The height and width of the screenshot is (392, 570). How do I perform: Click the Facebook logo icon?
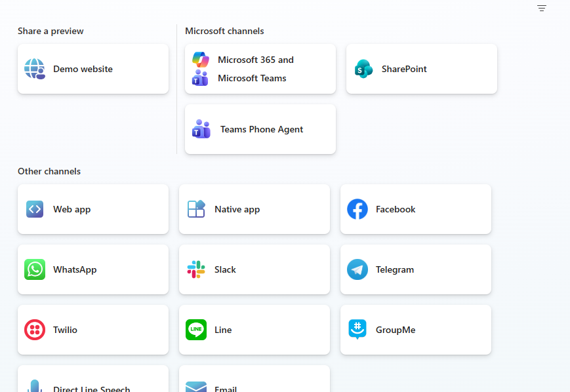click(357, 209)
